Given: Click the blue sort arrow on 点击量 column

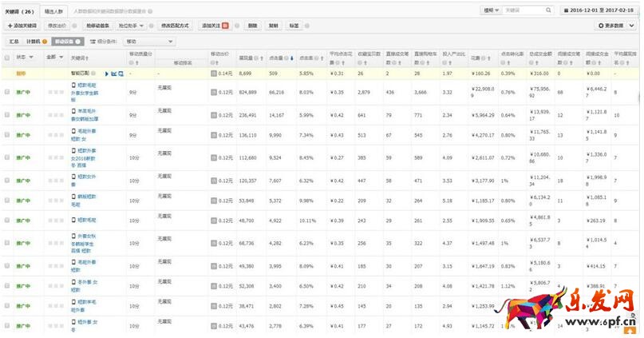Looking at the screenshot, I should click(x=293, y=58).
